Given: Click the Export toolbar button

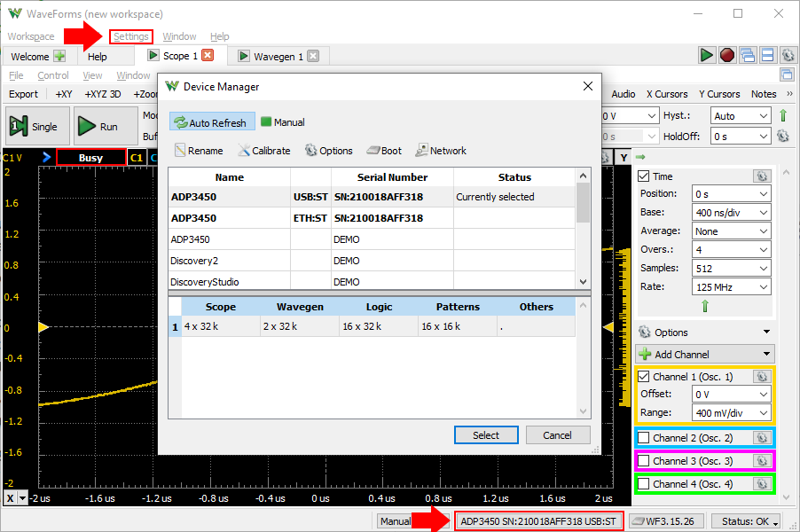Looking at the screenshot, I should (x=23, y=94).
